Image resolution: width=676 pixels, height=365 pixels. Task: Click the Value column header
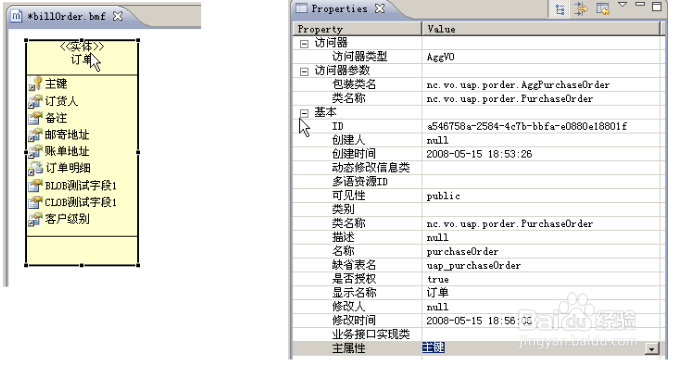541,29
